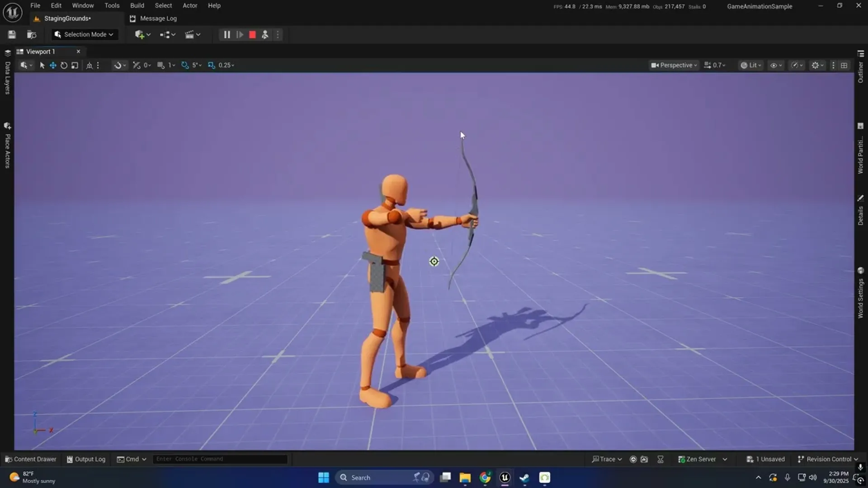
Task: Stop the play session with red square
Action: coord(252,34)
